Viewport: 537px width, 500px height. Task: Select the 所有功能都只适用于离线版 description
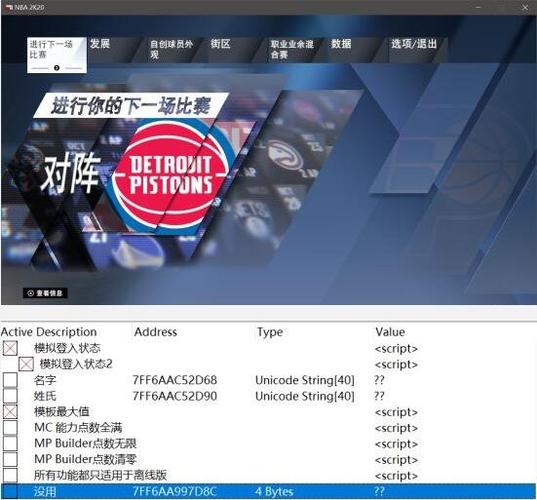tap(100, 475)
